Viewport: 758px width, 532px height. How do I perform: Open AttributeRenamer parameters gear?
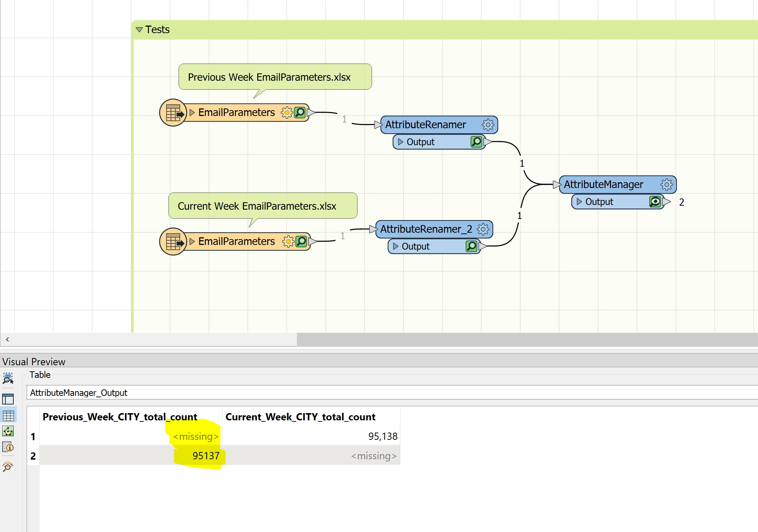488,125
